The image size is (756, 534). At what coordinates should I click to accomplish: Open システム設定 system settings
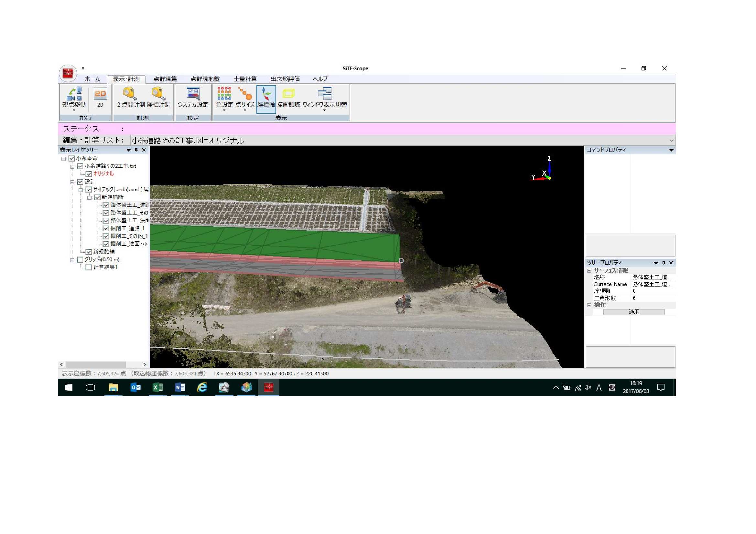193,94
